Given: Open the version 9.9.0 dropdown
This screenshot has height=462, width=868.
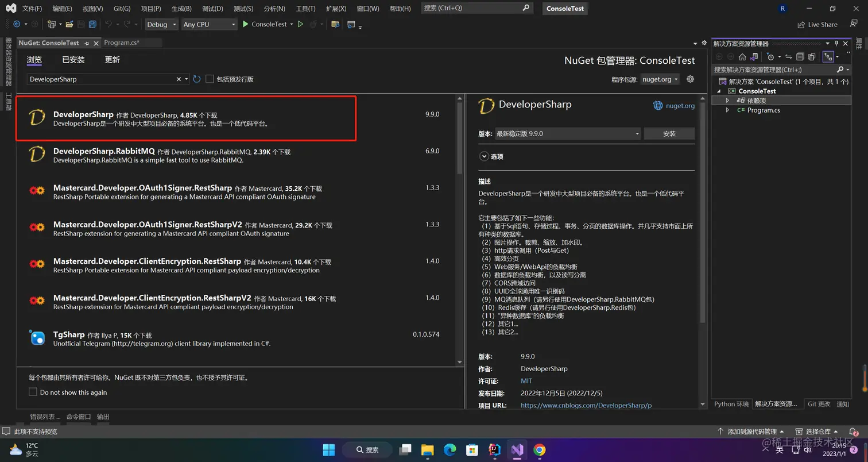Looking at the screenshot, I should pos(567,133).
